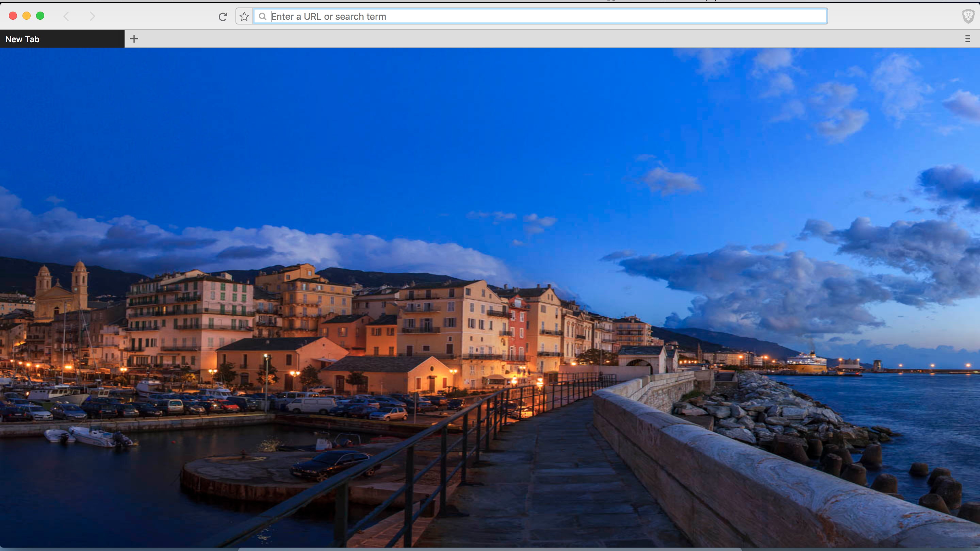Open a new tab with plus button

click(x=134, y=39)
